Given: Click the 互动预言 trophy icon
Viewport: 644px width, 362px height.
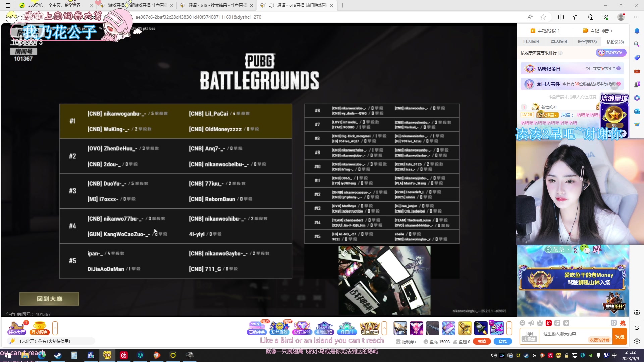Looking at the screenshot, I should click(40, 327).
